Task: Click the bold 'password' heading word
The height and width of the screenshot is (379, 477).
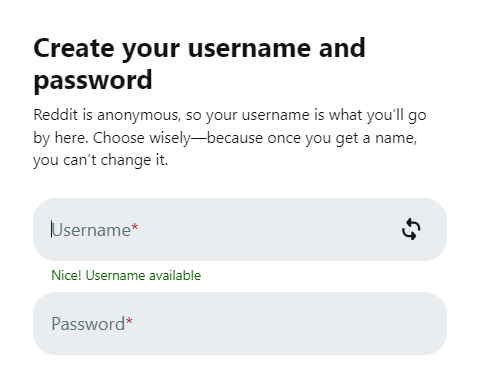Action: coord(93,80)
